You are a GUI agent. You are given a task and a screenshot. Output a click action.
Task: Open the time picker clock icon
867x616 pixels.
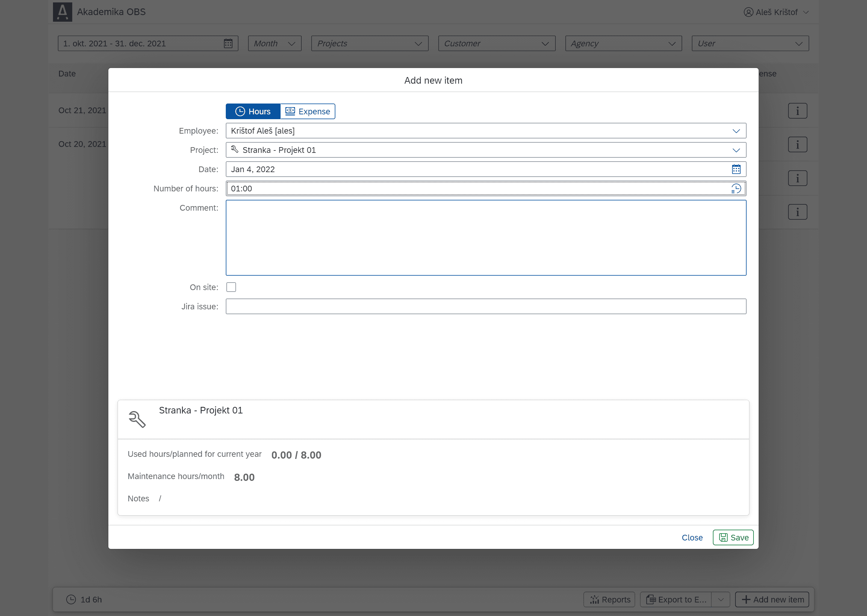736,188
